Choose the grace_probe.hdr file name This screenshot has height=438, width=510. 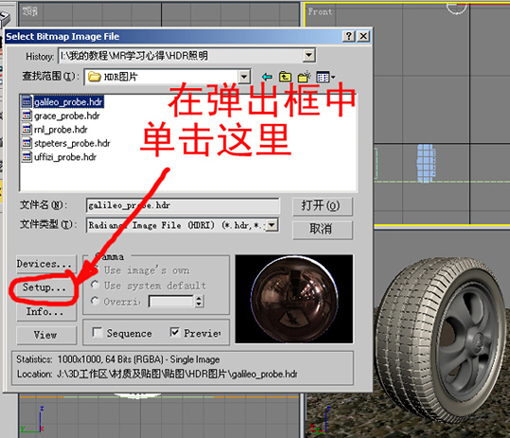point(67,116)
